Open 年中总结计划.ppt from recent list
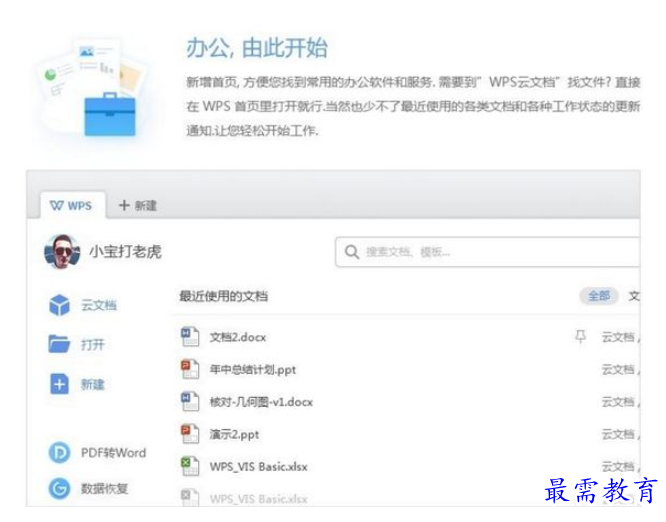The width and height of the screenshot is (666, 522). [x=253, y=370]
